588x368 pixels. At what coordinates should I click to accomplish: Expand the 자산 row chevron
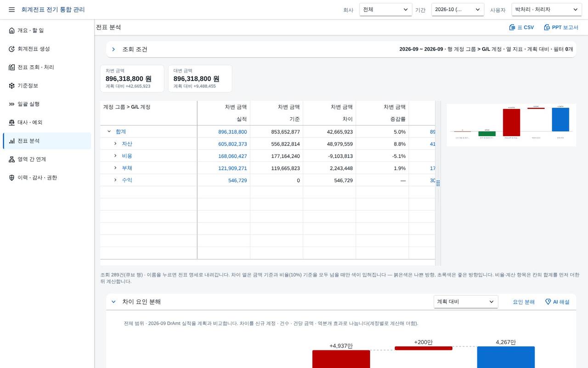115,144
